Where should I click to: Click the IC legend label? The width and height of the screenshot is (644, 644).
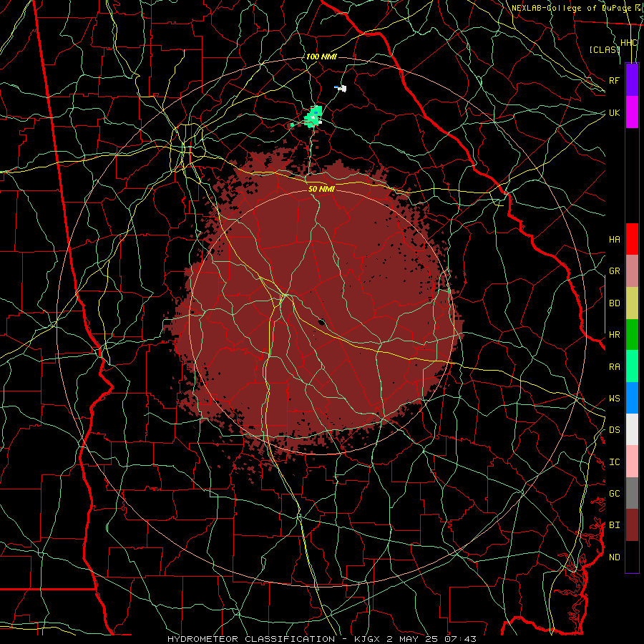tap(615, 462)
